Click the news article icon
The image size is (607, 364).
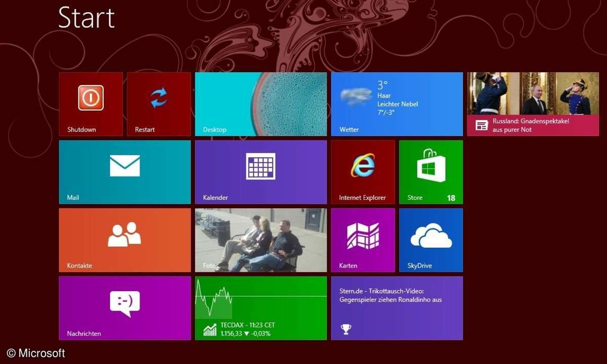click(482, 125)
